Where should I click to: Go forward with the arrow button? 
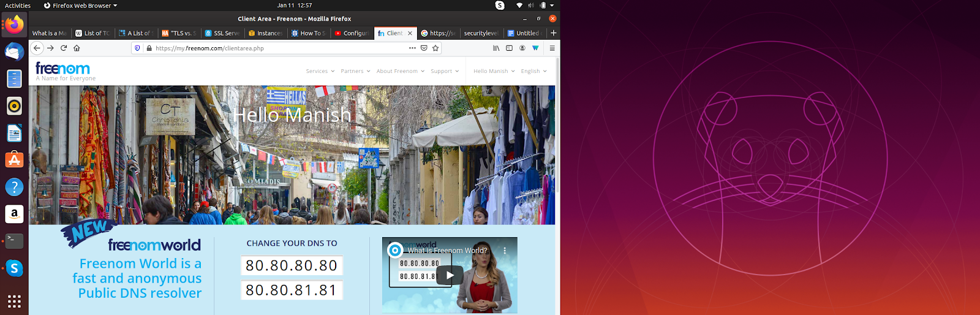tap(50, 48)
